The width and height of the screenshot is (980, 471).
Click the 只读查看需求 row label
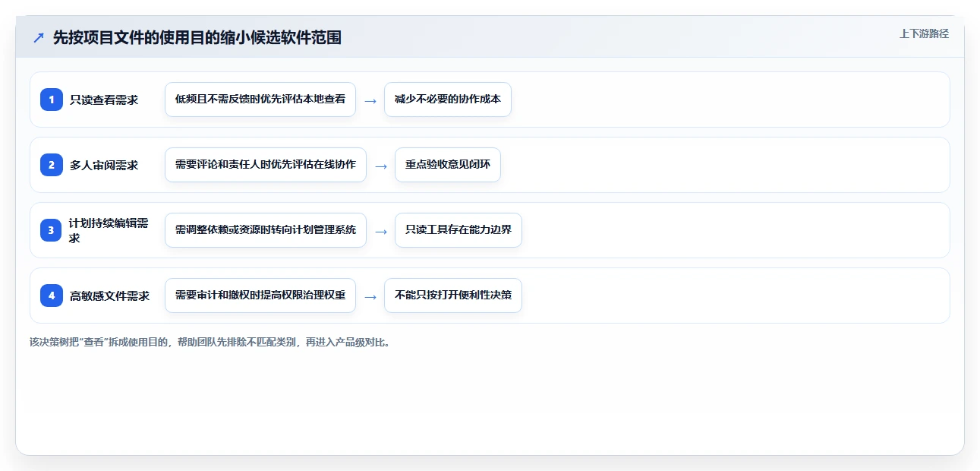104,100
